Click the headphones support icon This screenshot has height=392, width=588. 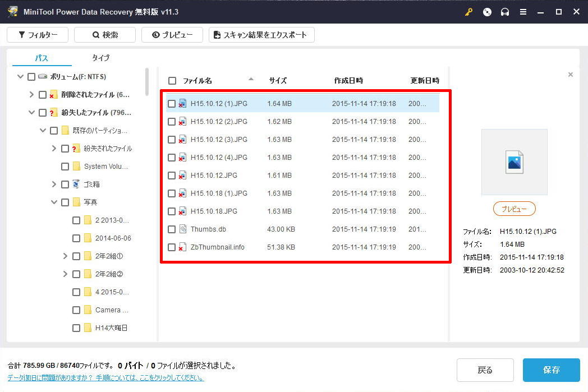pos(505,12)
